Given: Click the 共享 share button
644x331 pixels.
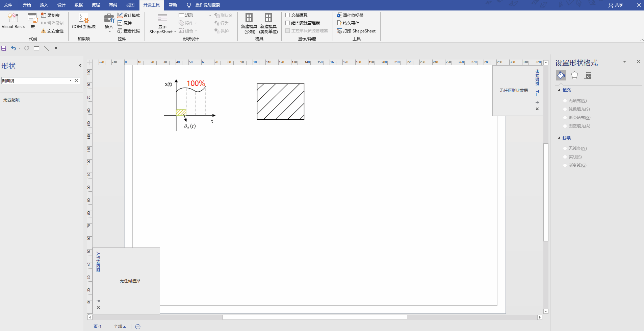Looking at the screenshot, I should 616,5.
